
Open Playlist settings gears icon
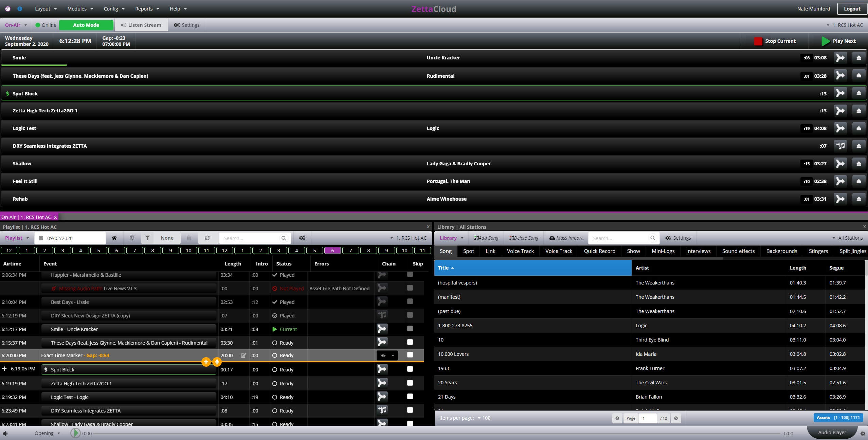pos(302,238)
